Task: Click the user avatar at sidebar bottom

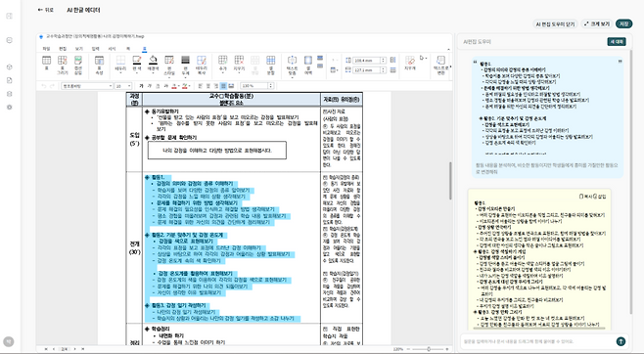Action: pyautogui.click(x=9, y=341)
